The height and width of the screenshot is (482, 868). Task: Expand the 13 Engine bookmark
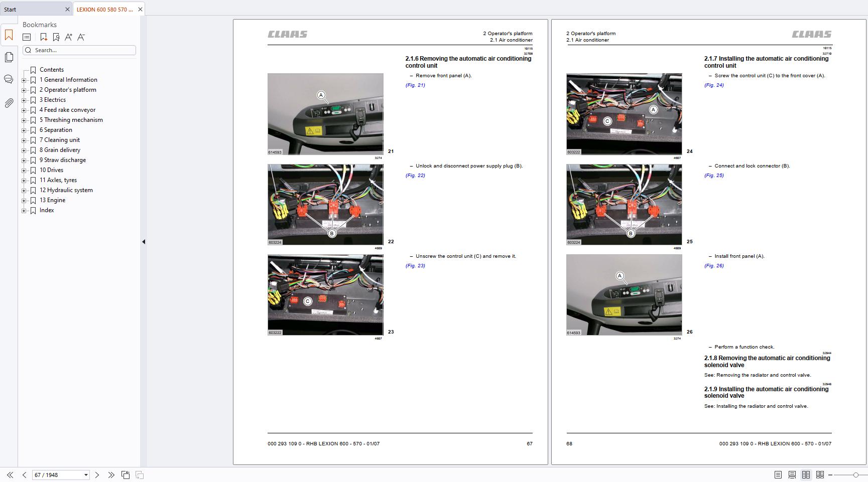[x=24, y=200]
